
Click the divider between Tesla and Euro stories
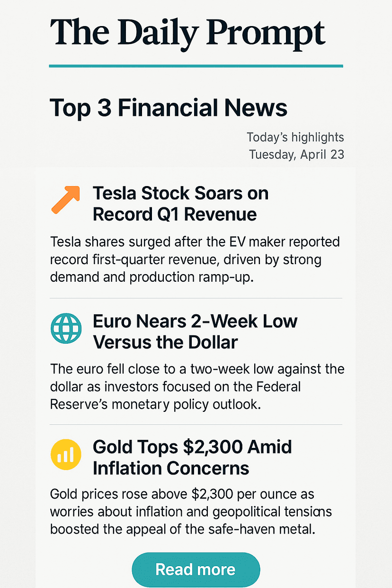pyautogui.click(x=196, y=298)
